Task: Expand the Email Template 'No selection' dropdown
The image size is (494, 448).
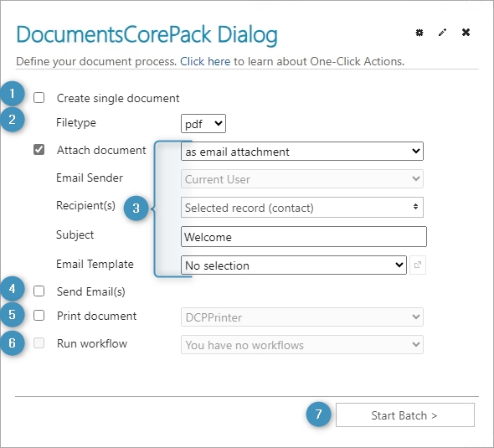Action: (x=294, y=265)
